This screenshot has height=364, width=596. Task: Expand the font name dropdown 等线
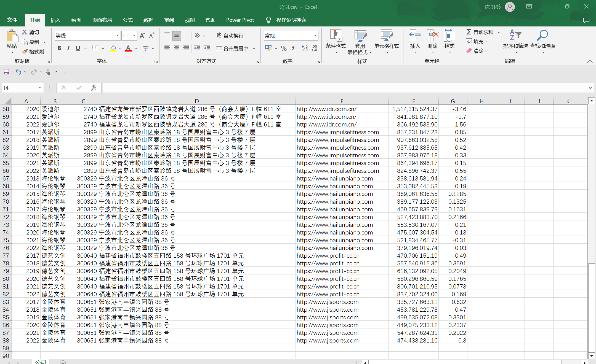click(x=118, y=36)
